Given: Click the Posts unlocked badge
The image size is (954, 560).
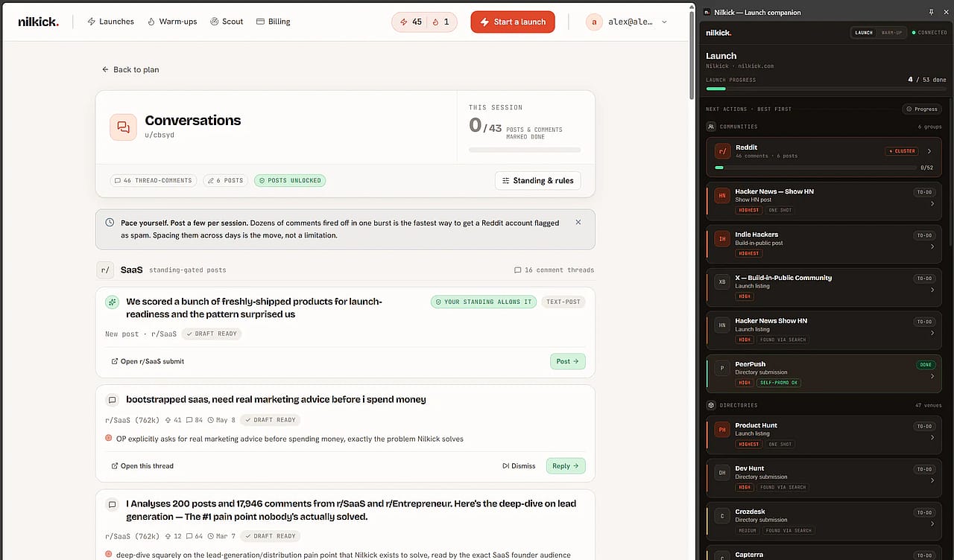Looking at the screenshot, I should (290, 180).
